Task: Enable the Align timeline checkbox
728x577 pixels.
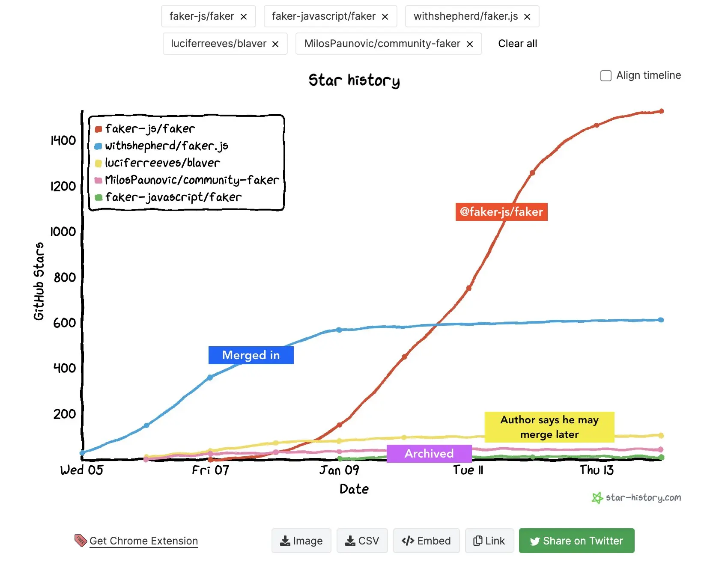Action: pyautogui.click(x=606, y=76)
